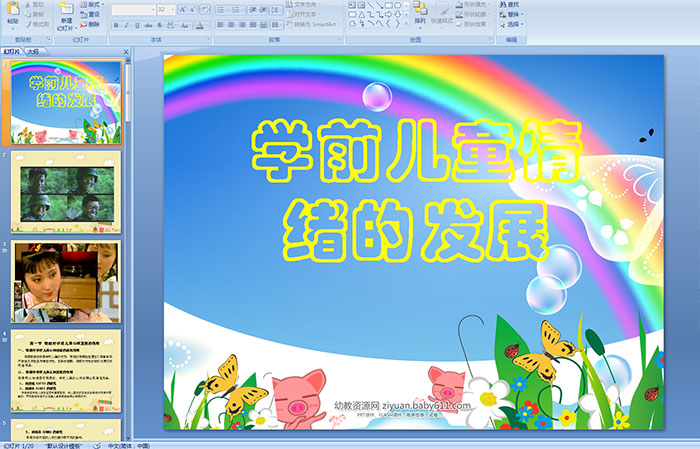Viewport: 700px width, 449px height.
Task: Toggle Align Text Right
Action: pyautogui.click(x=242, y=25)
